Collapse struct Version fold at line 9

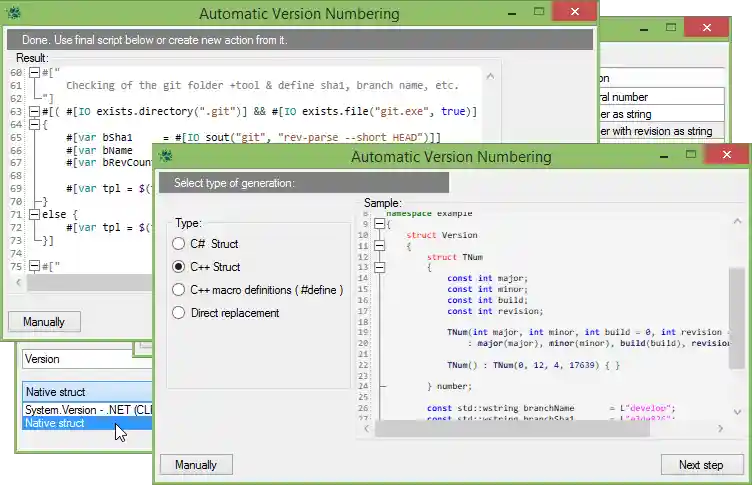(x=378, y=223)
